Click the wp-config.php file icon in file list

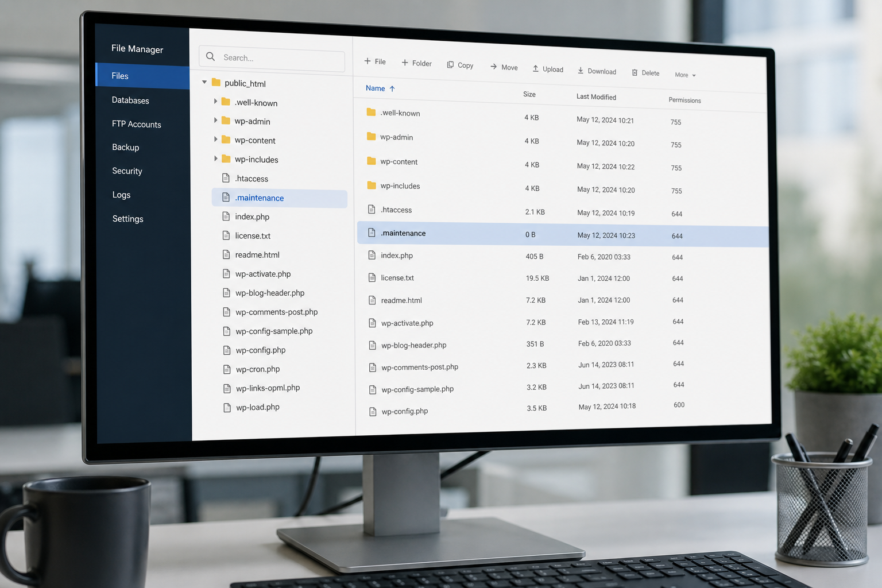[373, 411]
